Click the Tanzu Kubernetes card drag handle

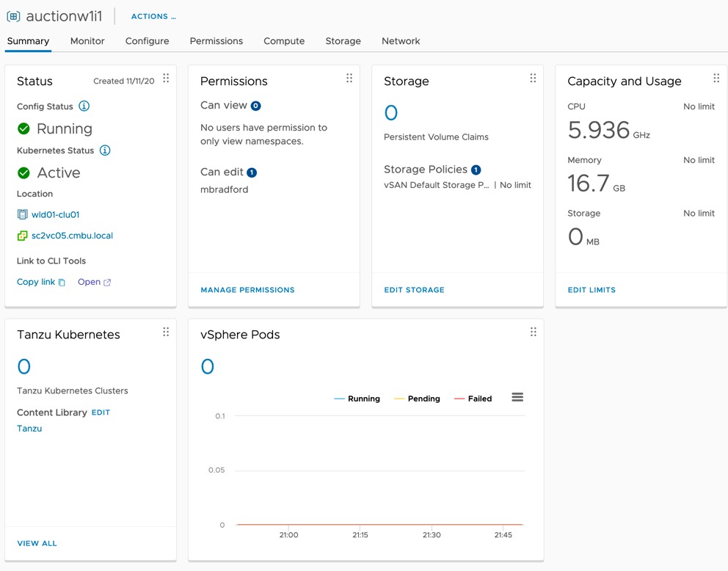[166, 332]
